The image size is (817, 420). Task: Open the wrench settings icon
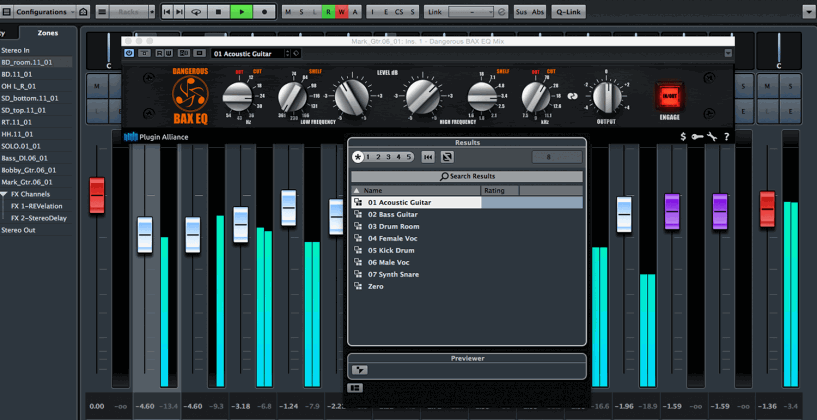click(712, 137)
